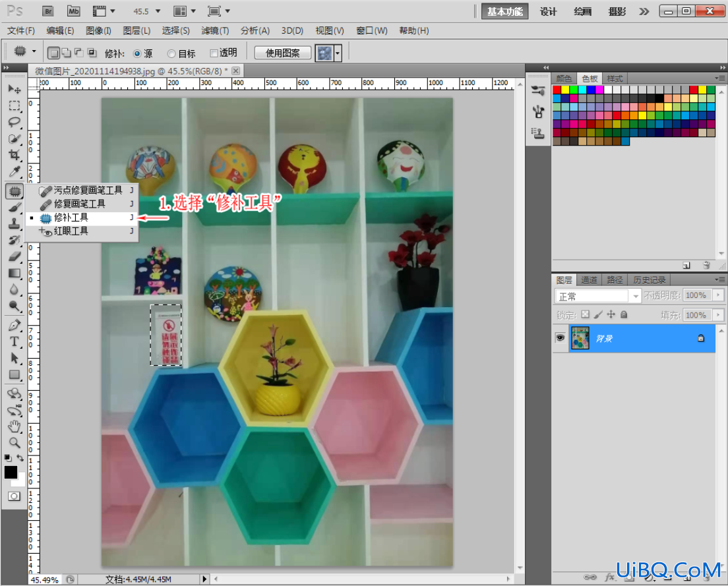Image resolution: width=728 pixels, height=586 pixels.
Task: Select the Horizontal Type tool
Action: click(15, 342)
